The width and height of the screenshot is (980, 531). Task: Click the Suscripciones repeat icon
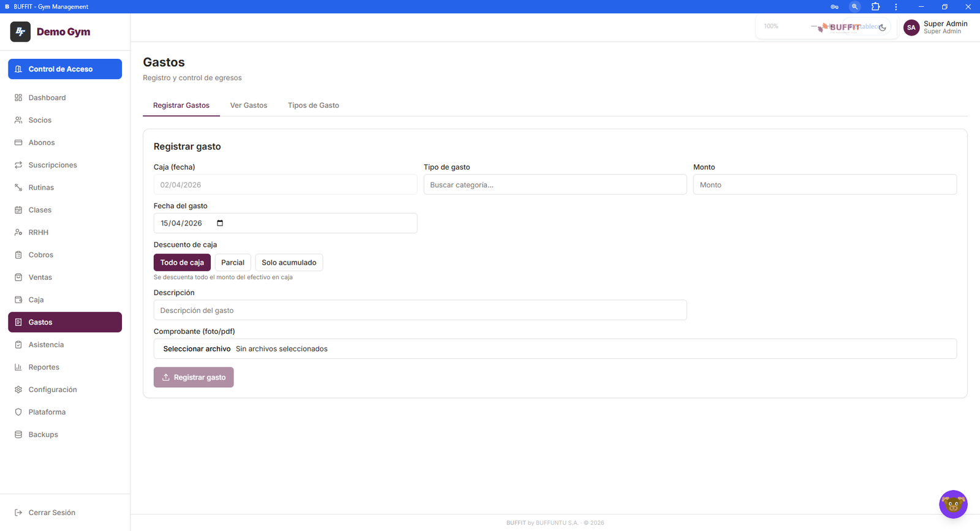click(18, 165)
